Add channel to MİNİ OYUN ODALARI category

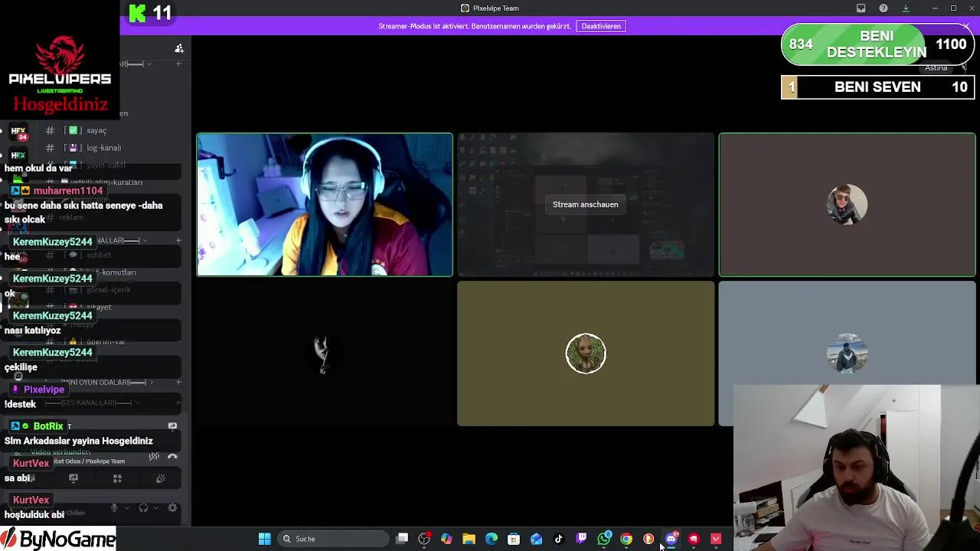pyautogui.click(x=178, y=382)
